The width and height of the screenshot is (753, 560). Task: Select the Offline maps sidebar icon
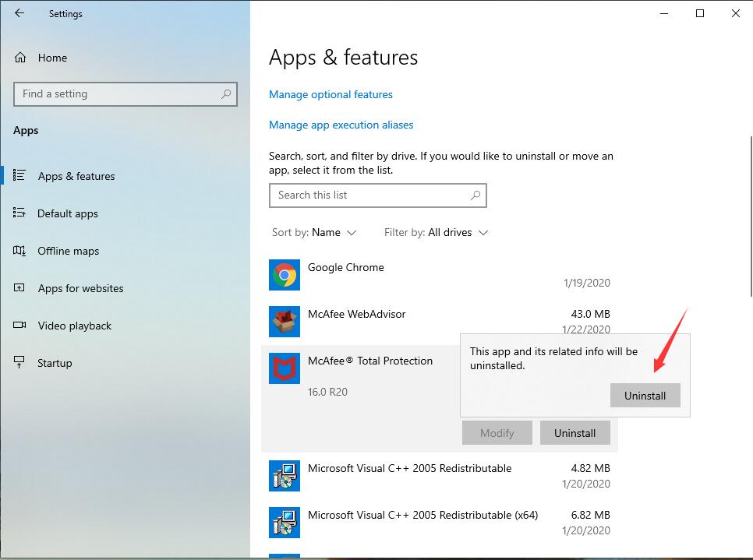pyautogui.click(x=19, y=251)
